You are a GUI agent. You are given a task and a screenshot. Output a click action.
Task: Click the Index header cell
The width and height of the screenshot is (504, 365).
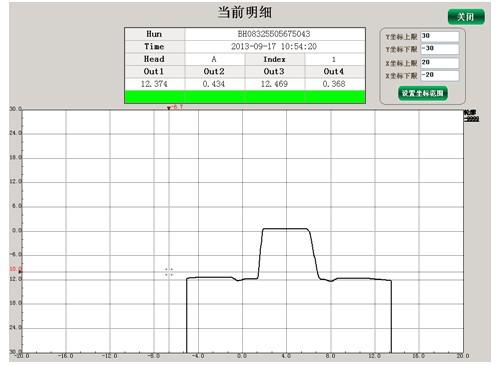click(x=274, y=59)
